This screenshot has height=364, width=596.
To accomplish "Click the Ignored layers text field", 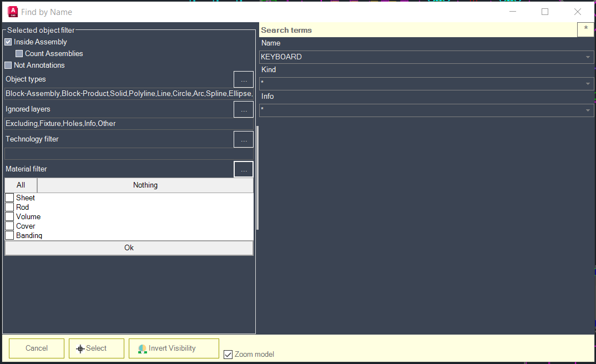I will point(129,124).
